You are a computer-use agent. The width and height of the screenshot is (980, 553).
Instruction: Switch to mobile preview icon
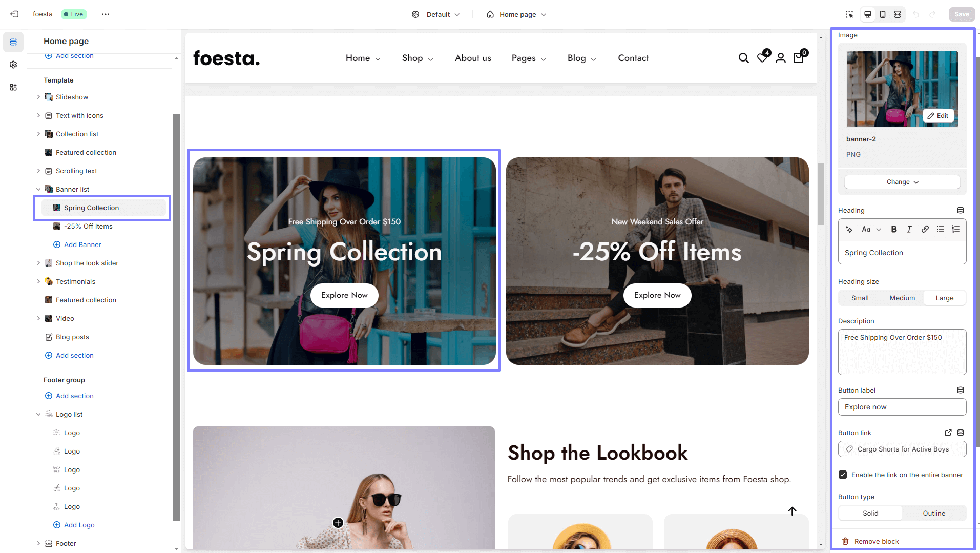883,14
